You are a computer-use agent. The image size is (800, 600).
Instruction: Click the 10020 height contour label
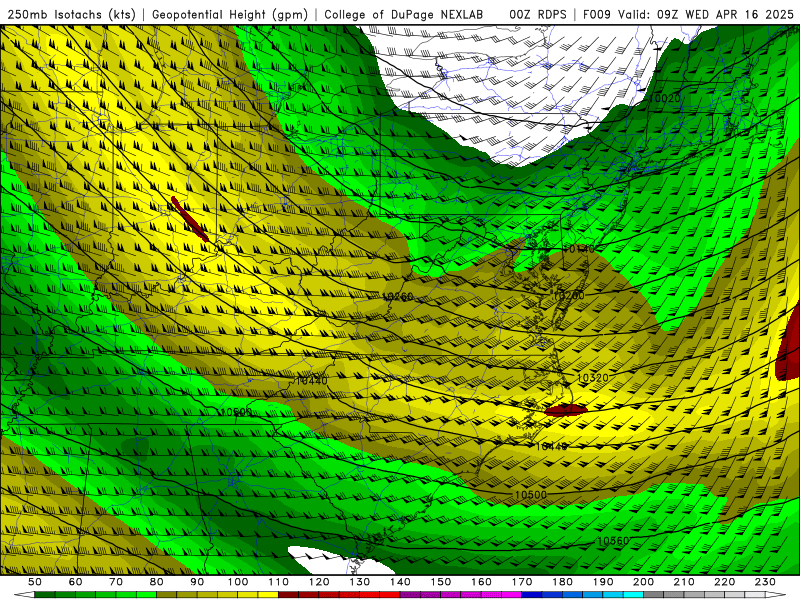tap(665, 98)
